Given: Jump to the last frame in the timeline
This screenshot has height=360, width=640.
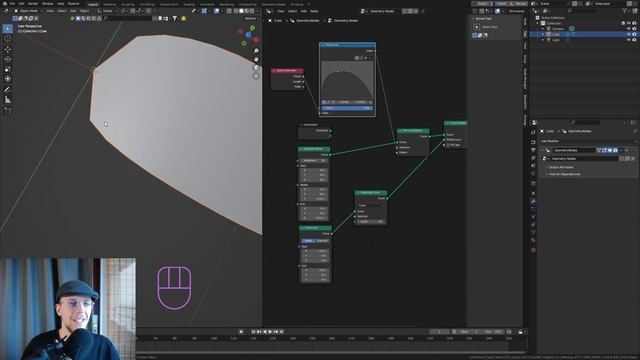Looking at the screenshot, I should click(281, 332).
